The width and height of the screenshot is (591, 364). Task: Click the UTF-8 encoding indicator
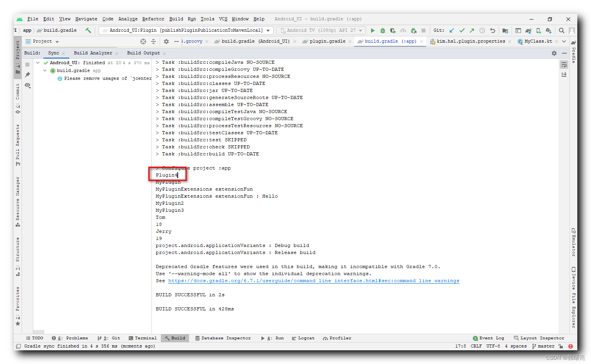(x=493, y=346)
